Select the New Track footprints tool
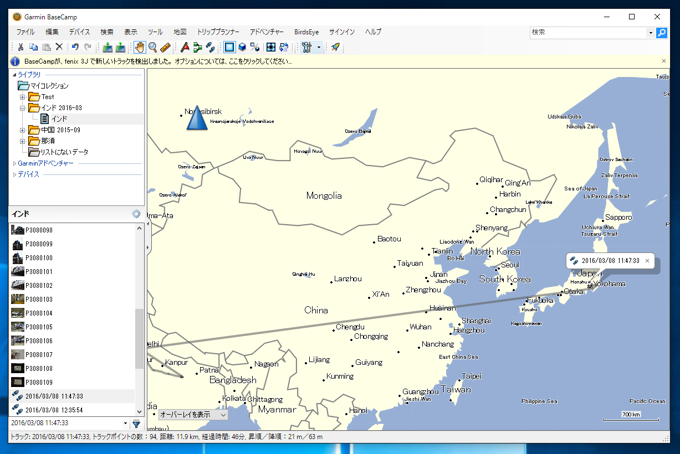680x454 pixels. (210, 47)
